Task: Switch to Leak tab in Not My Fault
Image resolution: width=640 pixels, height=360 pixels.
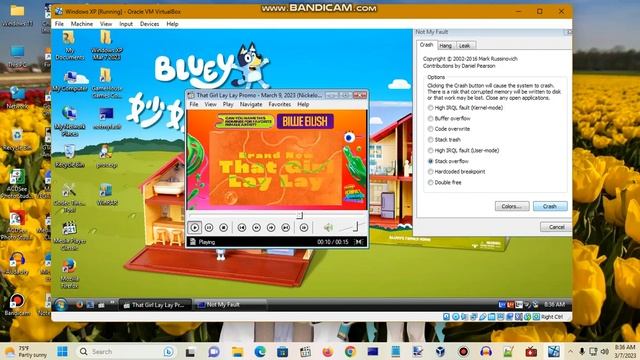Action: click(x=464, y=46)
